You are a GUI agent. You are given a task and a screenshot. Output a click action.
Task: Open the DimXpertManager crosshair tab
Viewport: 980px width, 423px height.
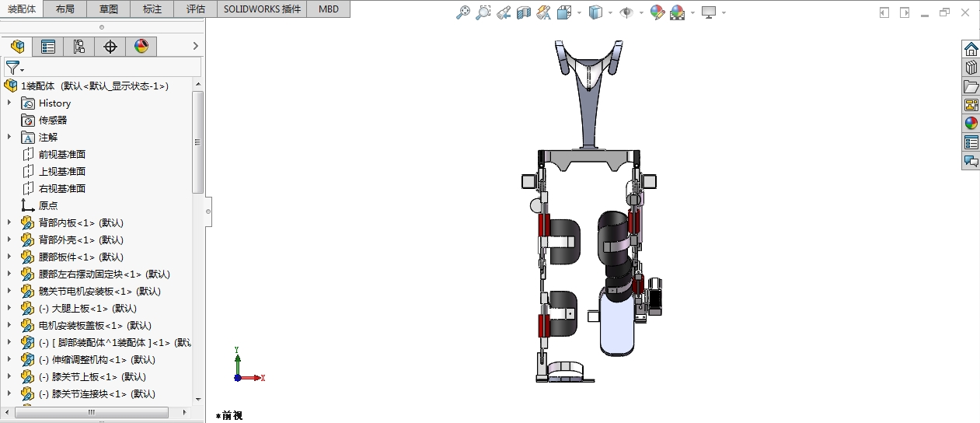(x=110, y=47)
